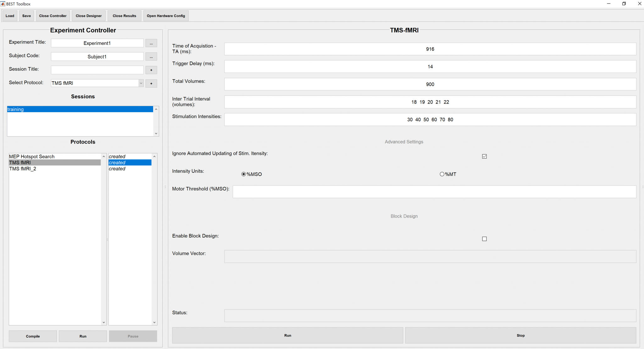The height and width of the screenshot is (349, 644).
Task: Click the Total Volumes field showing 900
Action: coord(430,84)
